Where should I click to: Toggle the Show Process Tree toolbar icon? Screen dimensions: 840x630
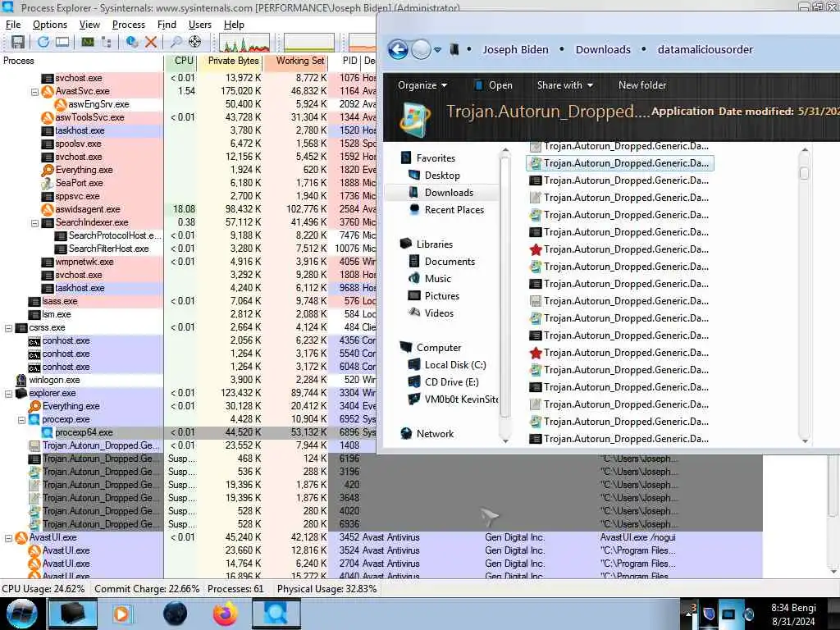[x=106, y=42]
